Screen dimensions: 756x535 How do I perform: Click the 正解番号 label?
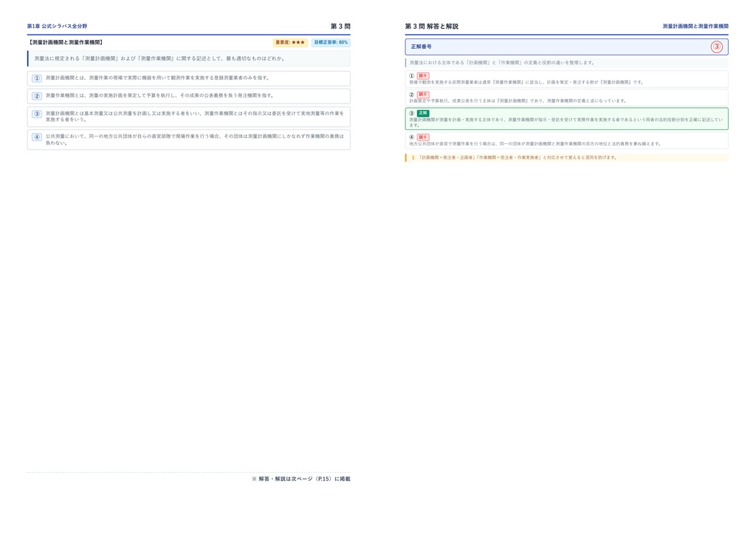[422, 47]
